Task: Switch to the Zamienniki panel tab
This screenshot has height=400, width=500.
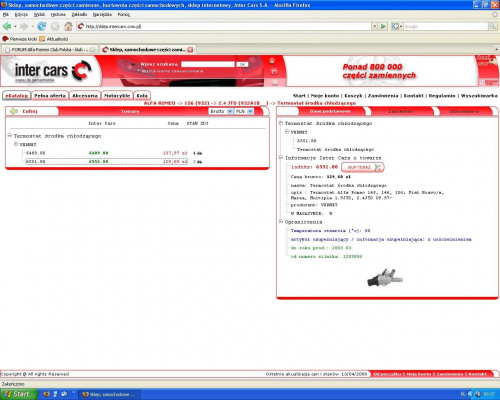Action: 401,111
